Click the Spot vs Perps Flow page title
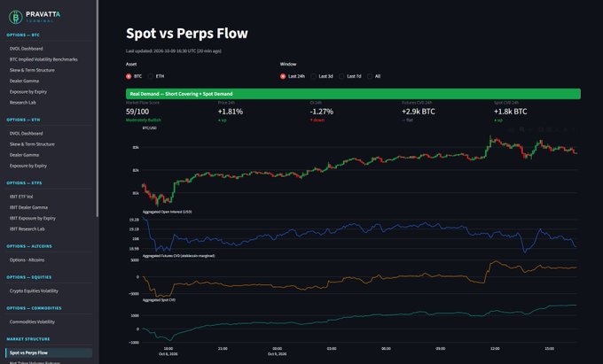 [187, 34]
